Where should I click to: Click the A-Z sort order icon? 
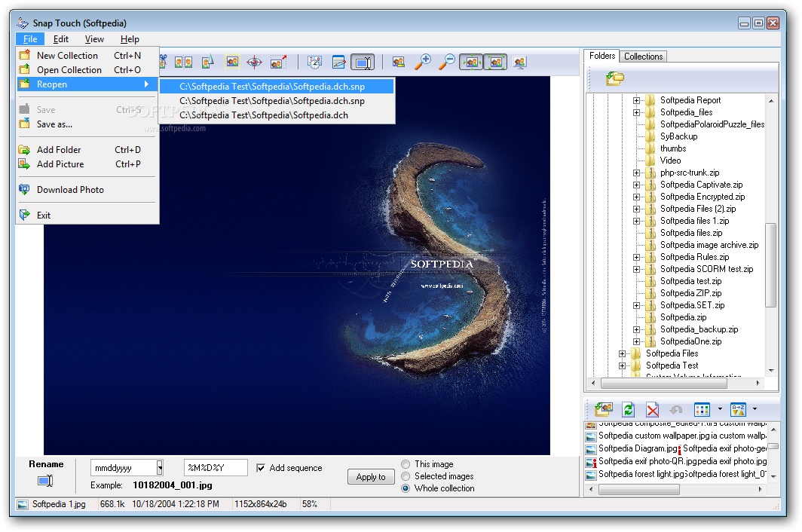738,409
